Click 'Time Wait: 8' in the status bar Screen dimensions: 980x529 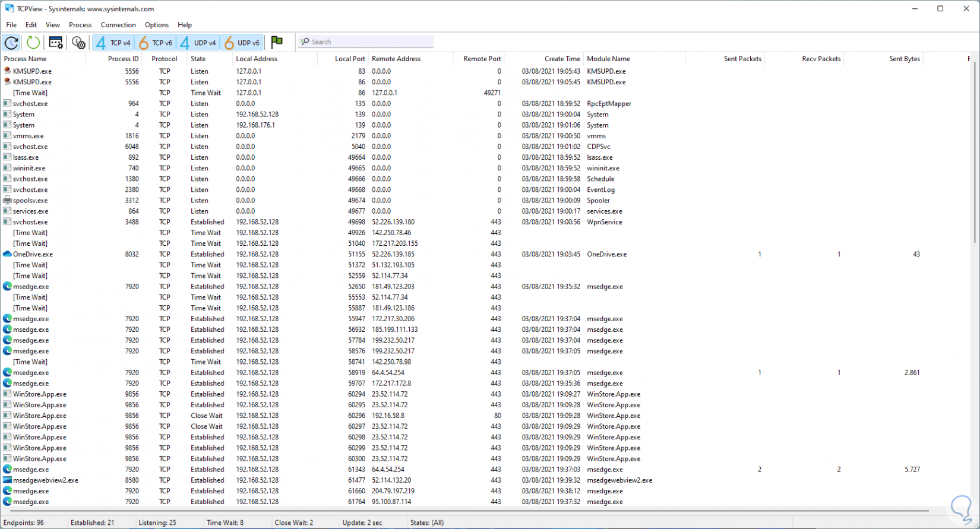point(225,522)
